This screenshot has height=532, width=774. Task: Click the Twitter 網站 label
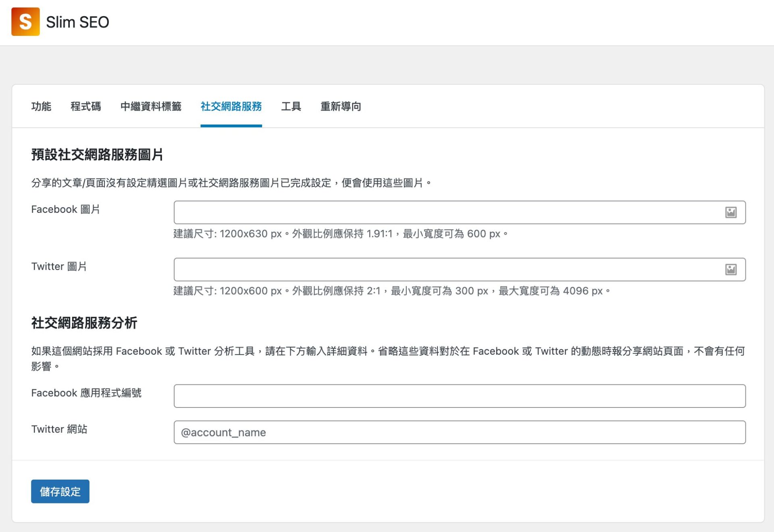pos(59,429)
